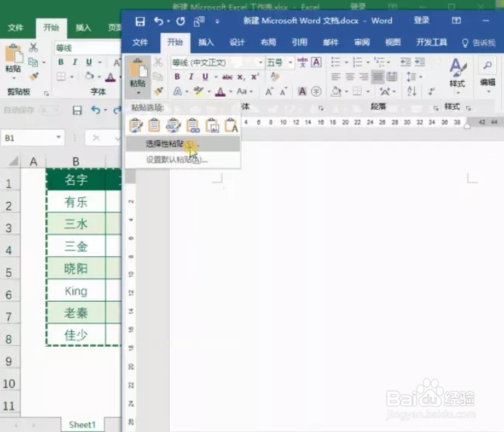Viewport: 504px width, 432px height.
Task: Toggle Excel AutoSave switch
Action: pos(50,111)
